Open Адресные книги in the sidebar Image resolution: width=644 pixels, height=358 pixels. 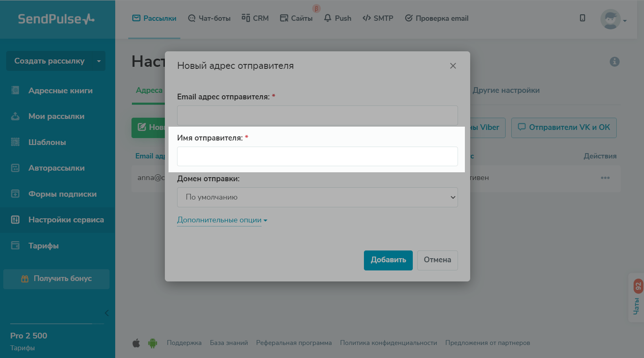(60, 90)
